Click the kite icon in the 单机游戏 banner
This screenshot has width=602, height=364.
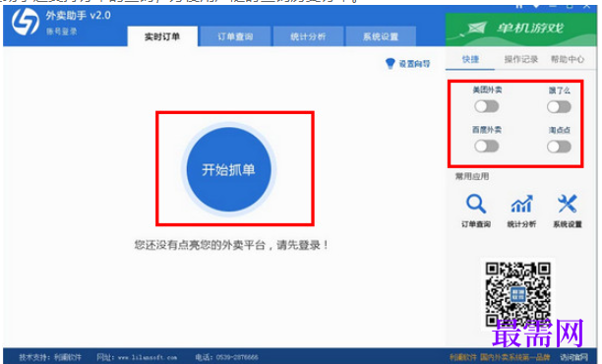click(x=476, y=28)
